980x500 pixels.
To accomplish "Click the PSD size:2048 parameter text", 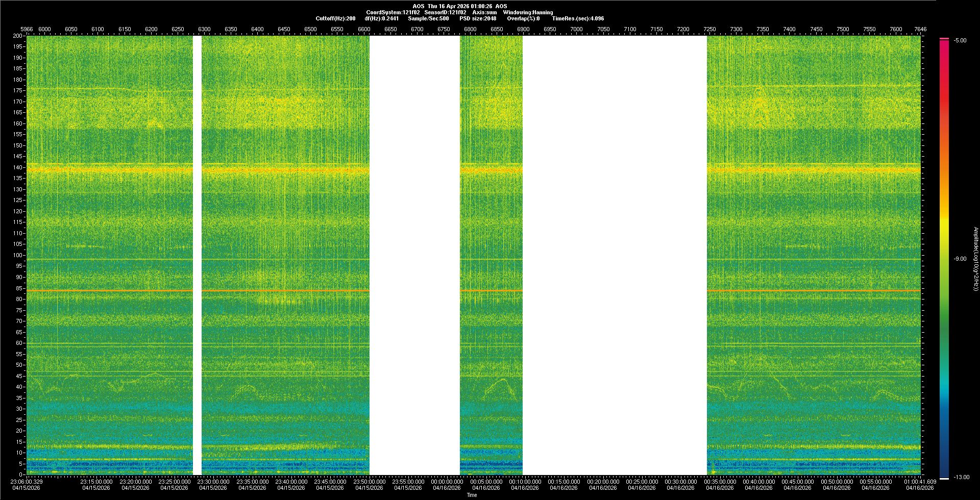I will pyautogui.click(x=478, y=18).
